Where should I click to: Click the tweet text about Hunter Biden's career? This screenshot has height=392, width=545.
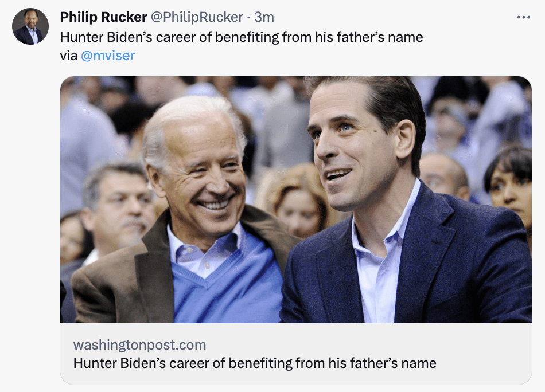pyautogui.click(x=241, y=38)
